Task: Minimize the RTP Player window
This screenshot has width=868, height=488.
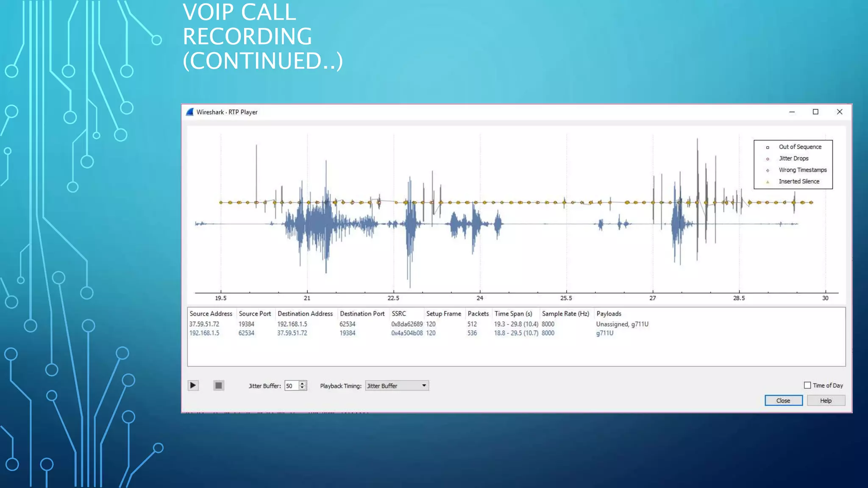Action: (x=792, y=112)
